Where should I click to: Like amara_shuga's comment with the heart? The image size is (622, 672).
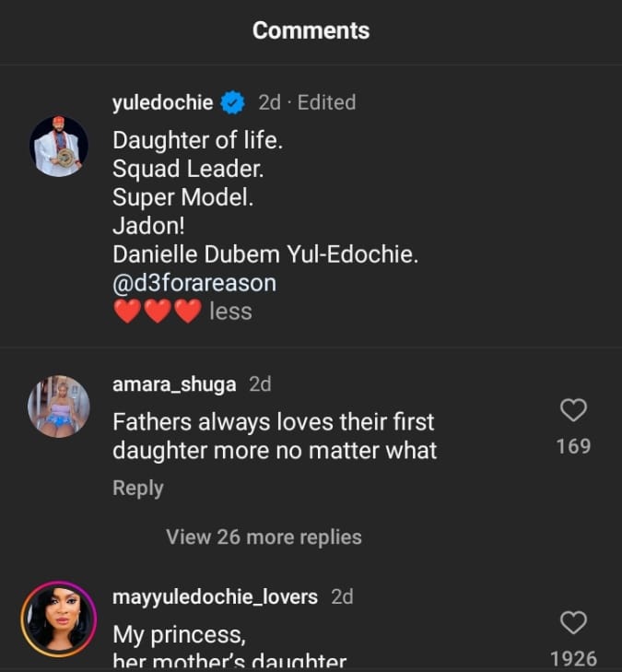[x=573, y=410]
